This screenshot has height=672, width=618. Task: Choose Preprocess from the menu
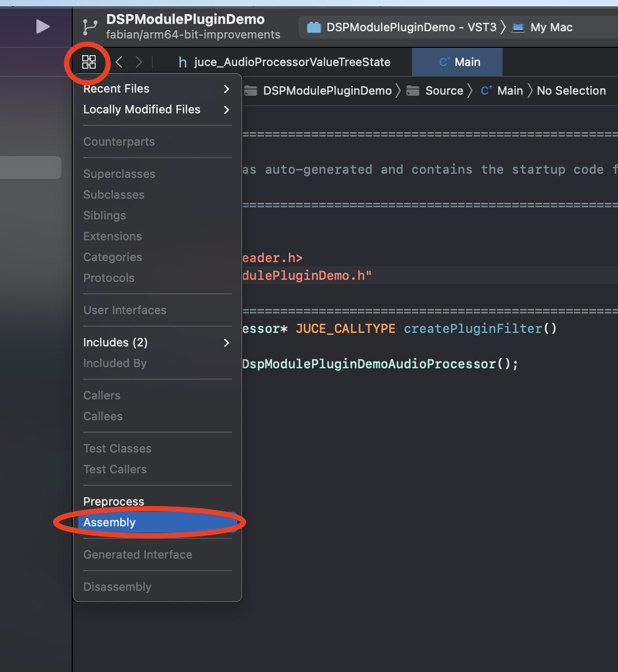158,501
